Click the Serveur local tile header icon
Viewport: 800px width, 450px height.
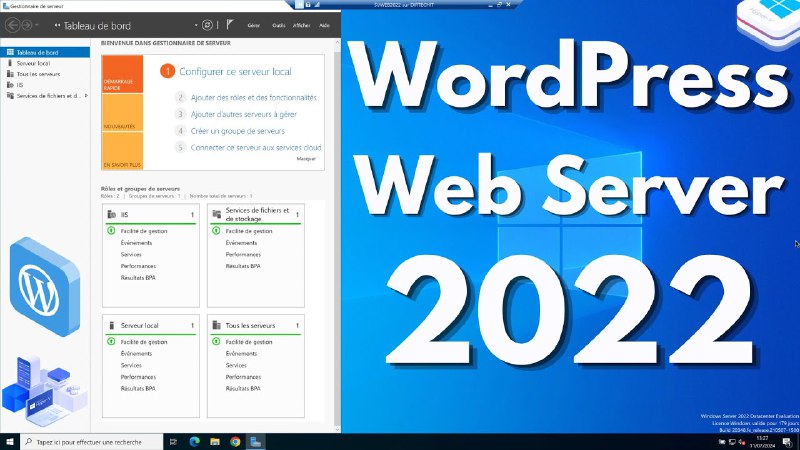112,325
